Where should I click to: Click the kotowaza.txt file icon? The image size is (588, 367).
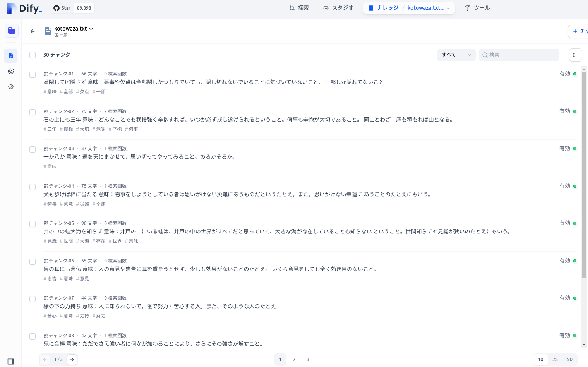[x=48, y=31]
